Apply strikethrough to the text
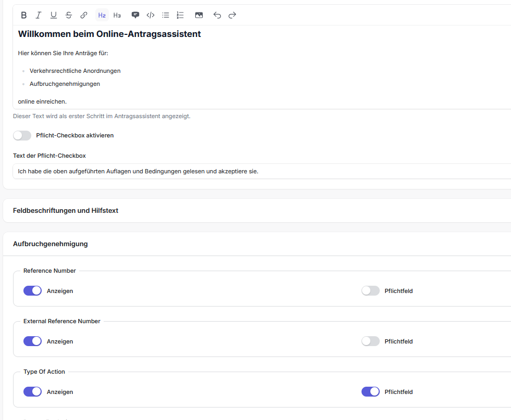Screen dimensions: 511x420 point(69,15)
